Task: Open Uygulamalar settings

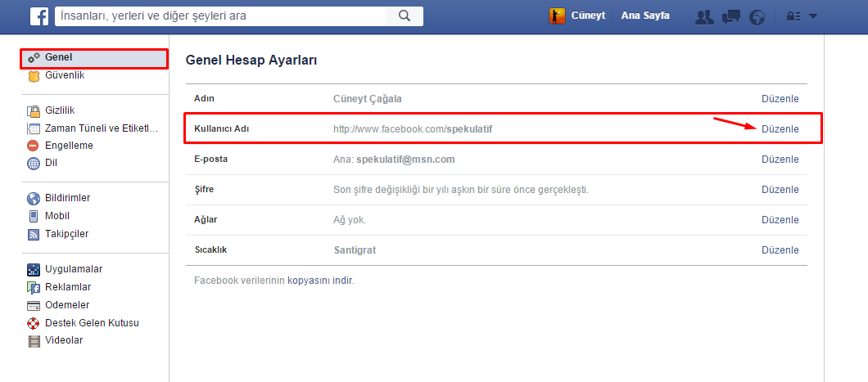Action: [x=74, y=269]
